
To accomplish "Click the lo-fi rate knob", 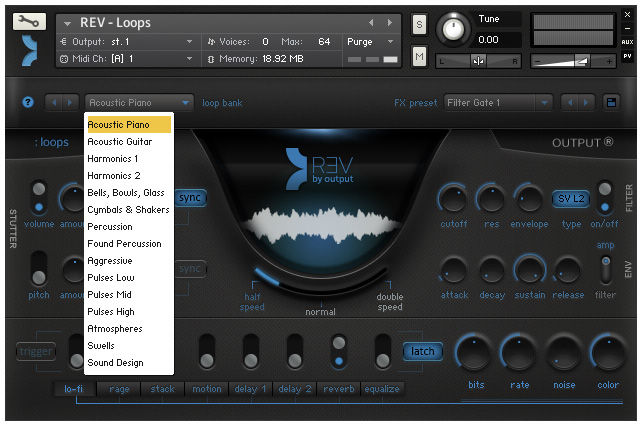I will click(x=519, y=353).
